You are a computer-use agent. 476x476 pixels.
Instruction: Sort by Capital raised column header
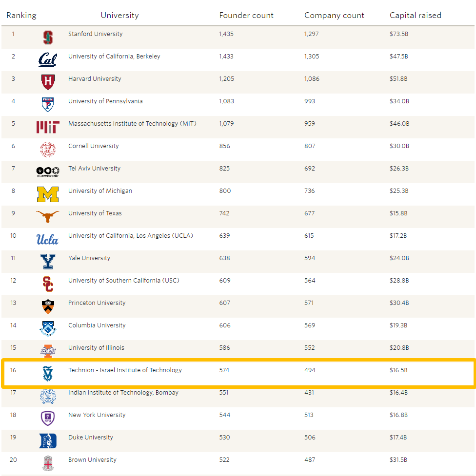[415, 15]
